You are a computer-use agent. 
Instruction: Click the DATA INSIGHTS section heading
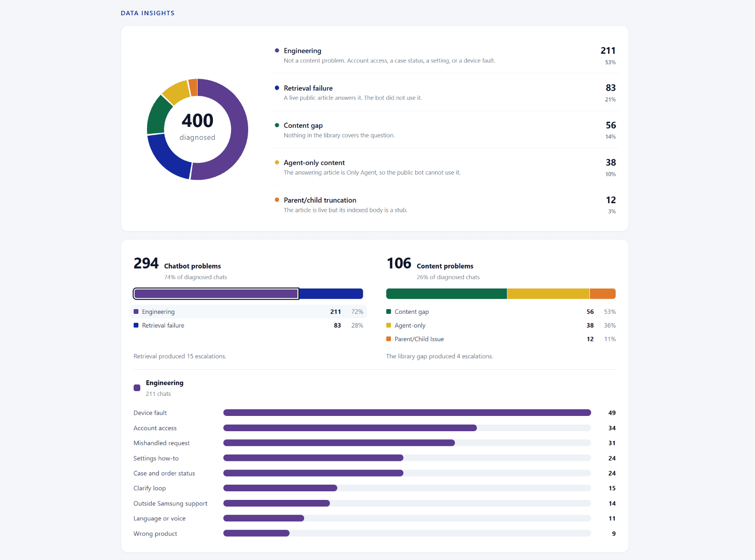pyautogui.click(x=147, y=13)
